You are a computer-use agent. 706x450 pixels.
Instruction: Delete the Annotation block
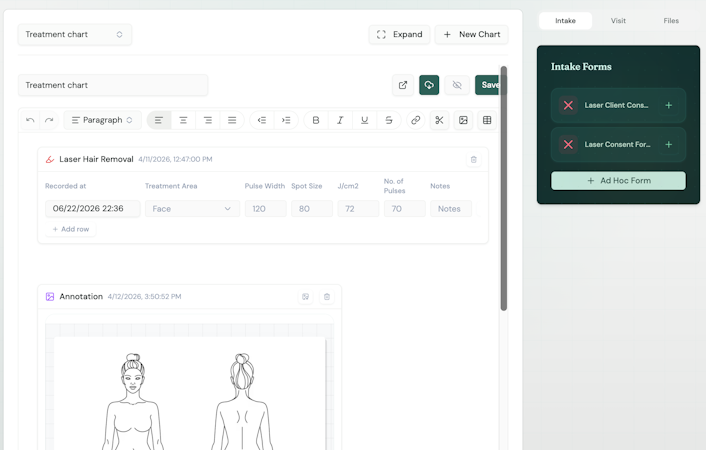click(327, 297)
